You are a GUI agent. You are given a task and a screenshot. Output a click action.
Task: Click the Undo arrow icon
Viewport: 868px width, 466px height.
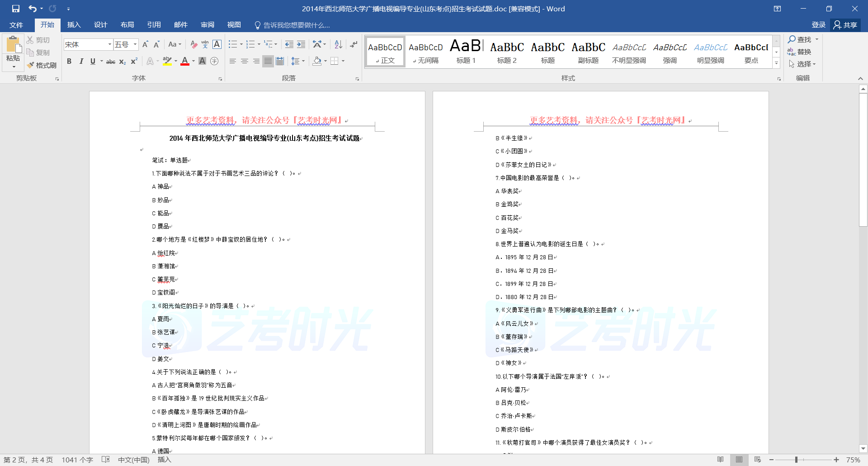click(x=32, y=9)
